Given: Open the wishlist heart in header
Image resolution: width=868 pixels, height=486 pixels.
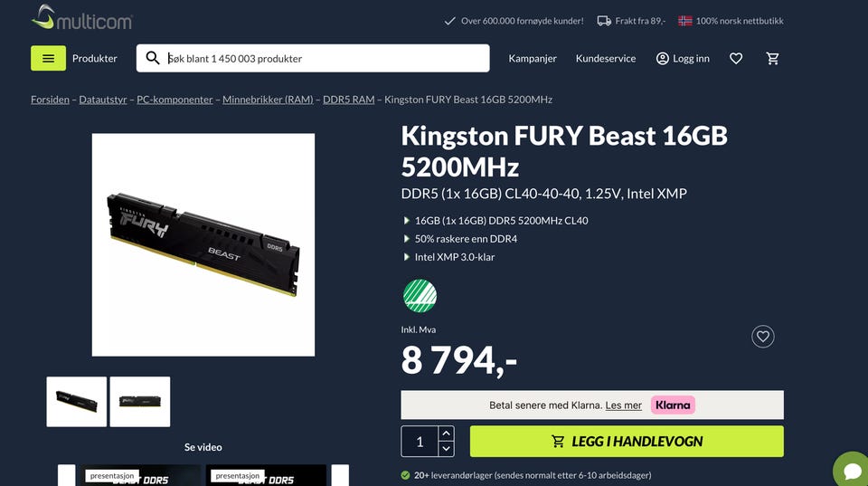Looking at the screenshot, I should pos(736,58).
